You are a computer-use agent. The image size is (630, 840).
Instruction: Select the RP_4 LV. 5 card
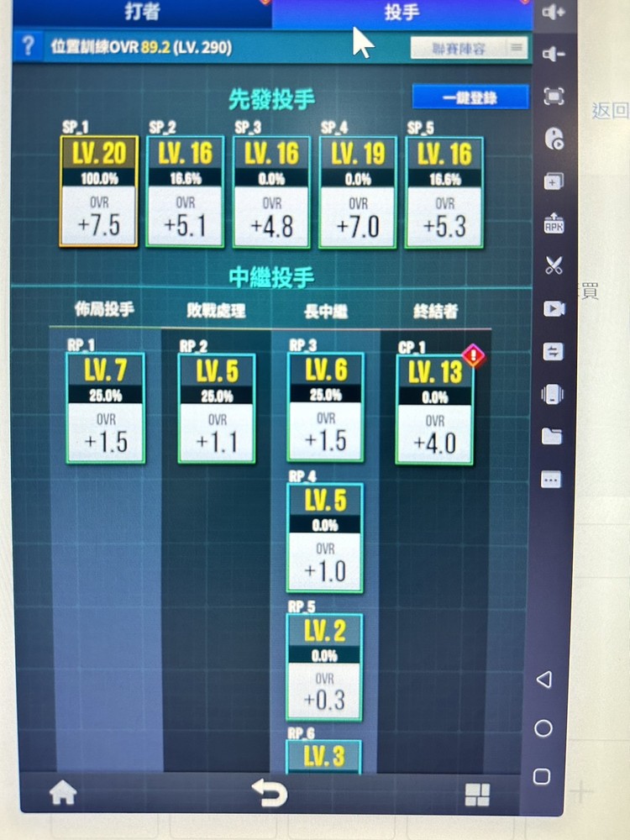point(325,538)
